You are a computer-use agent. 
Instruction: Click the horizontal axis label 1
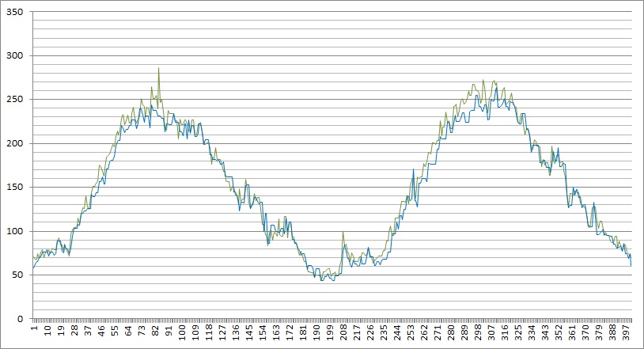(x=34, y=328)
